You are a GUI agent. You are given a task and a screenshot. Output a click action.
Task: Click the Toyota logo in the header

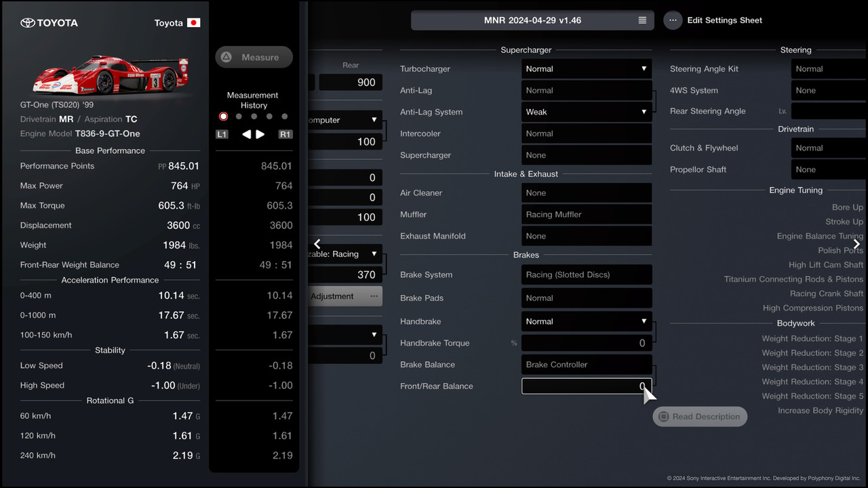[x=49, y=23]
